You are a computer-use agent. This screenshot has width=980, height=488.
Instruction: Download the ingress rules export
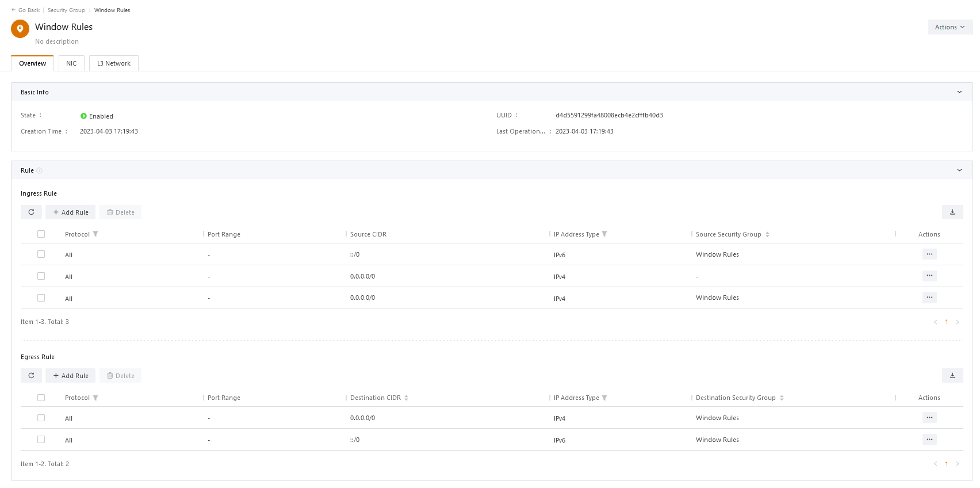(x=952, y=212)
